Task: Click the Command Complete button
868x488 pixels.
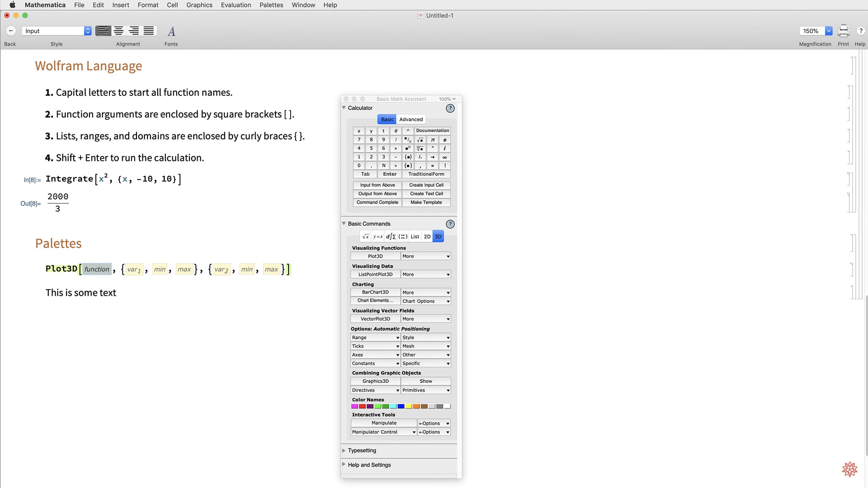Action: point(377,202)
